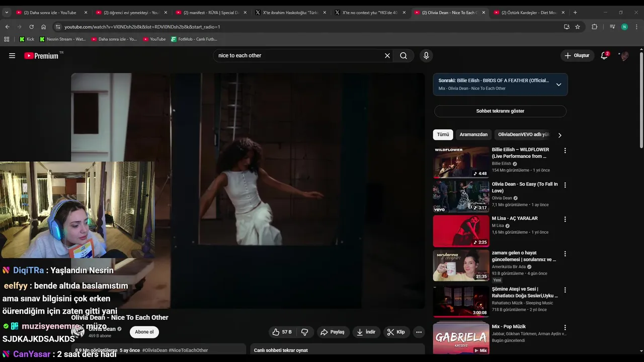Open Chrome apps grid in bookmarks bar

[x=7, y=39]
